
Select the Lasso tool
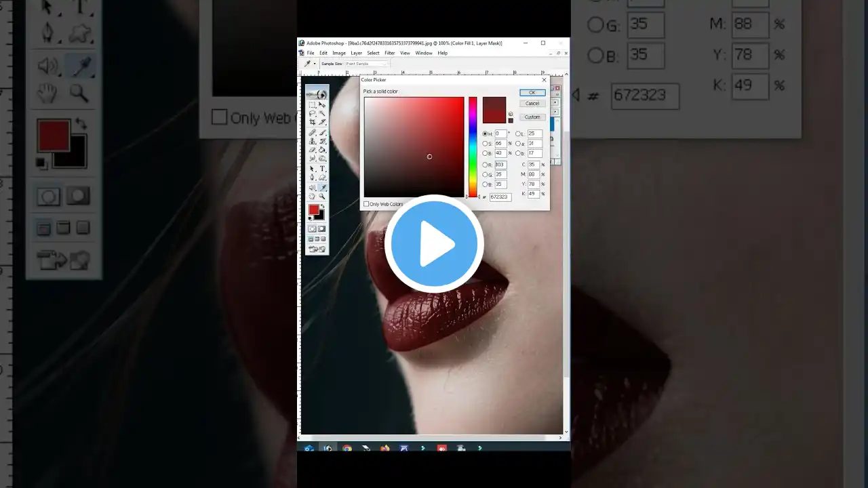313,113
